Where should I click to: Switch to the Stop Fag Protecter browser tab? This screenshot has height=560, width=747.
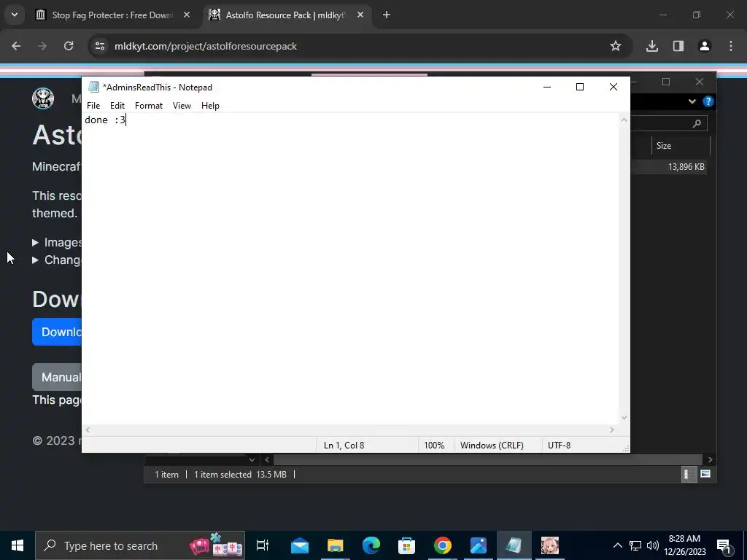pos(112,15)
